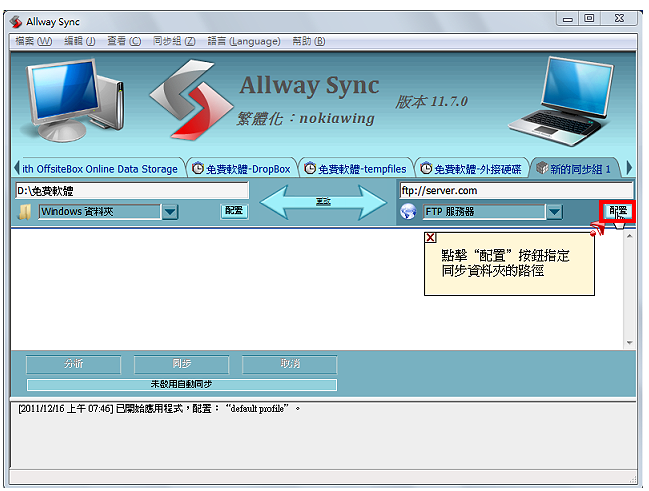The image size is (649, 491).
Task: Close the yellow tooltip balloon
Action: [x=430, y=237]
